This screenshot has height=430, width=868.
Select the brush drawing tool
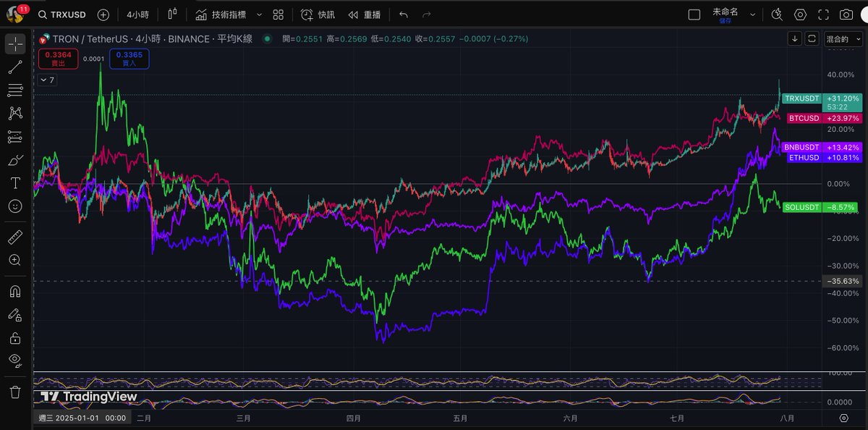[x=15, y=160]
